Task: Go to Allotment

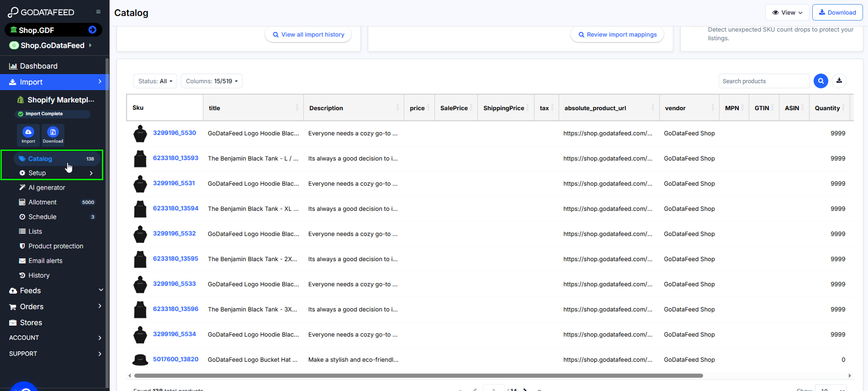Action: (x=57, y=202)
